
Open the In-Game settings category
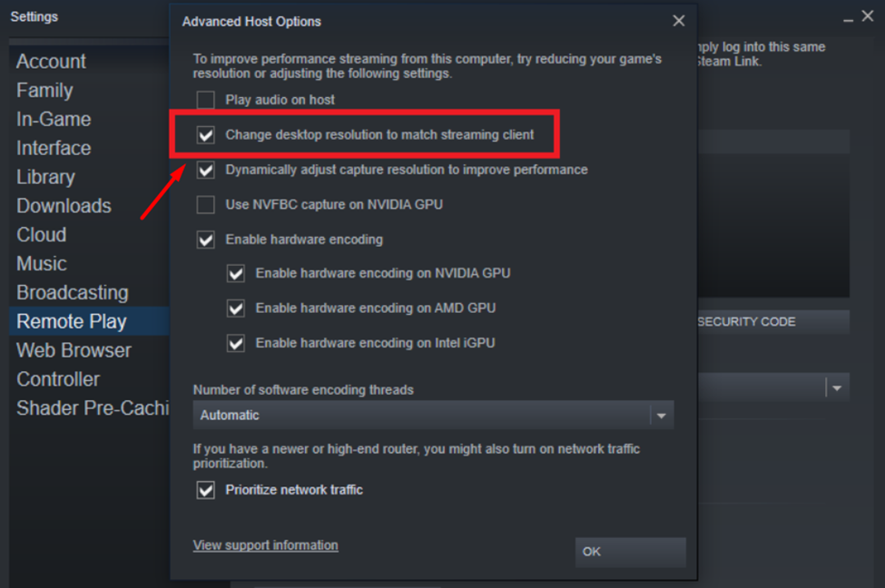[54, 119]
